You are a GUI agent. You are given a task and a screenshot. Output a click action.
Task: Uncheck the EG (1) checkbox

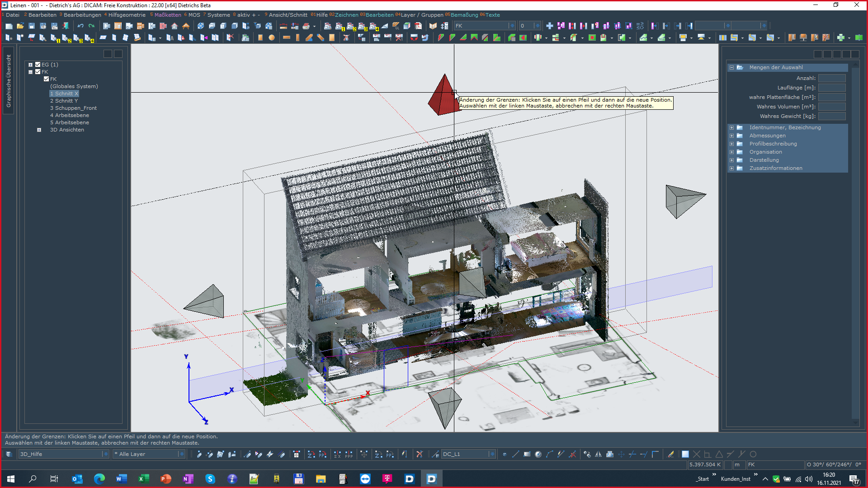tap(38, 65)
